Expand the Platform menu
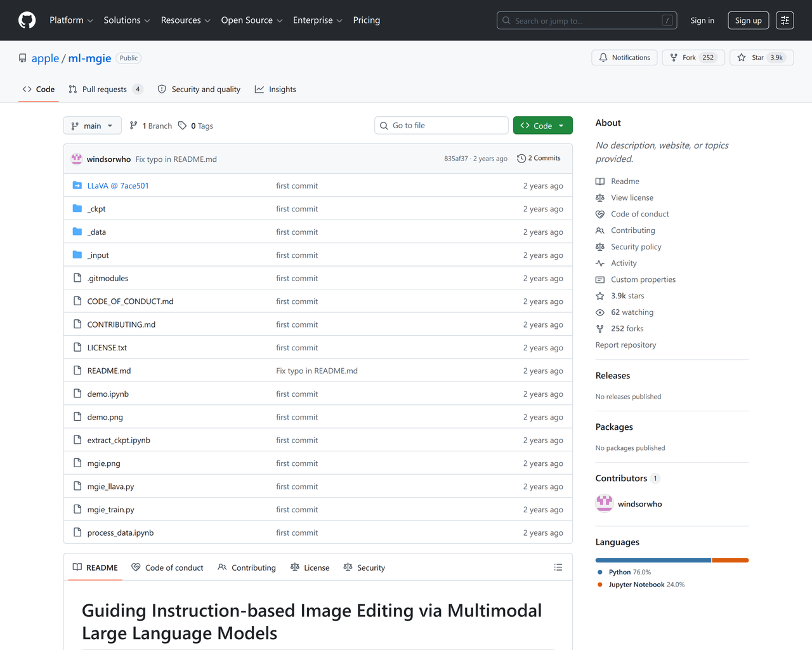Image resolution: width=812 pixels, height=650 pixels. coord(72,20)
